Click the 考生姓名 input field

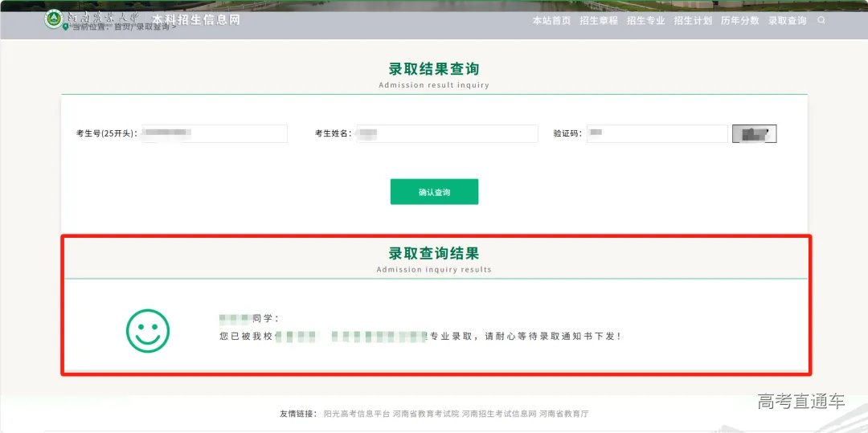(446, 133)
